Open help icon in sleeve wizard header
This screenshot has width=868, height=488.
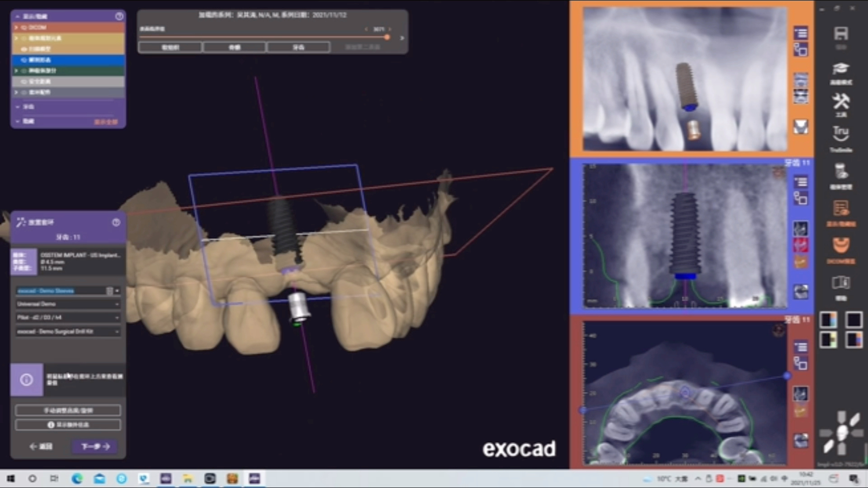point(116,222)
